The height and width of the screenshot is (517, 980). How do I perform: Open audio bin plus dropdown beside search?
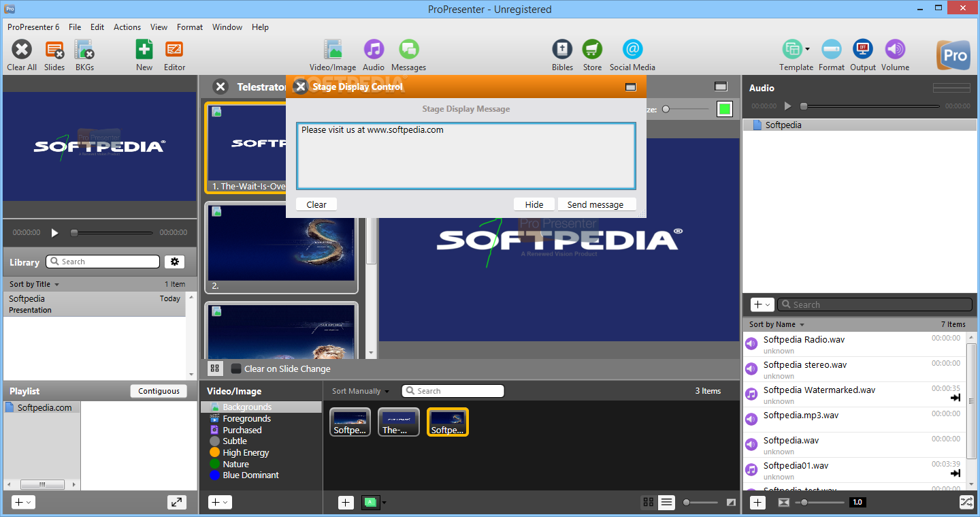[762, 304]
